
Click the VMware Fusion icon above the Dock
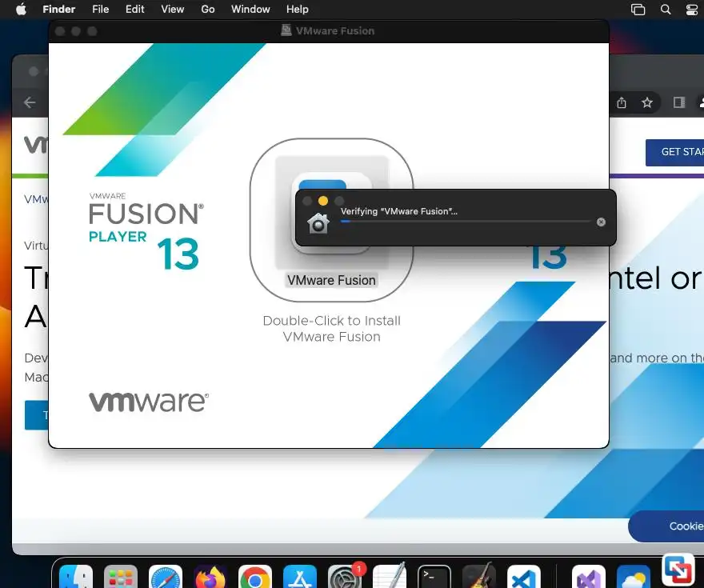tap(678, 570)
